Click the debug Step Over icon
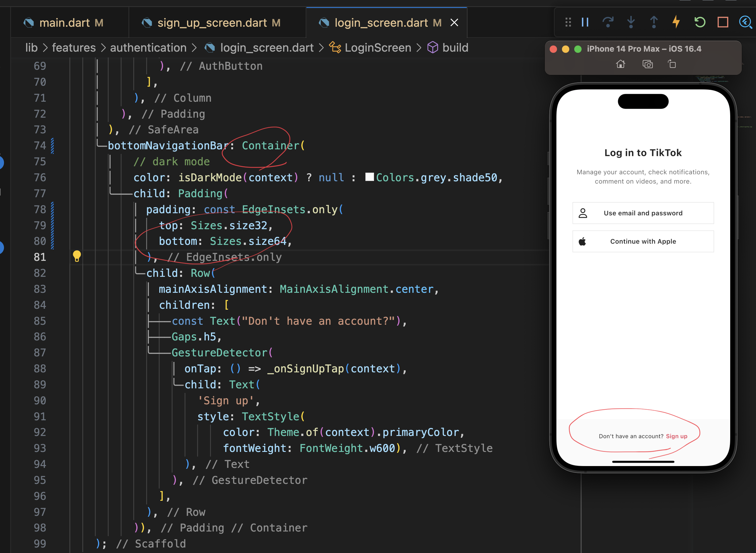 [608, 22]
